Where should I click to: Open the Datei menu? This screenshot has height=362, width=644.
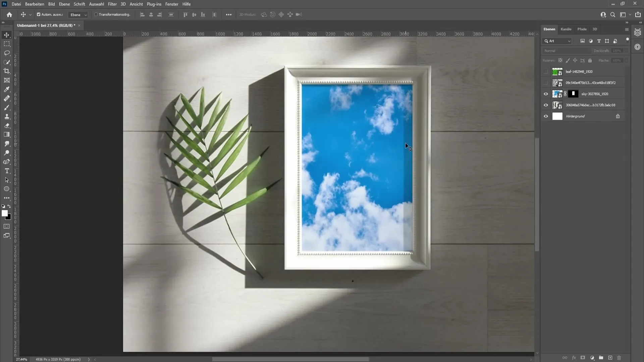(16, 4)
